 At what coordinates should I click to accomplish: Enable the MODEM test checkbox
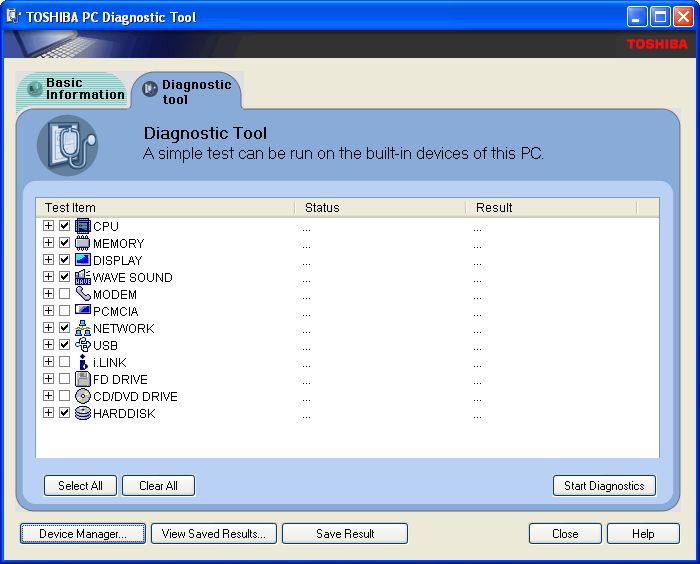tap(65, 294)
